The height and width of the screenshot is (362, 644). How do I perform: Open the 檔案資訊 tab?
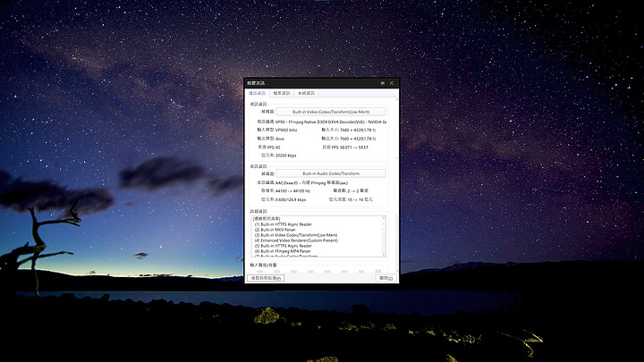coord(282,93)
